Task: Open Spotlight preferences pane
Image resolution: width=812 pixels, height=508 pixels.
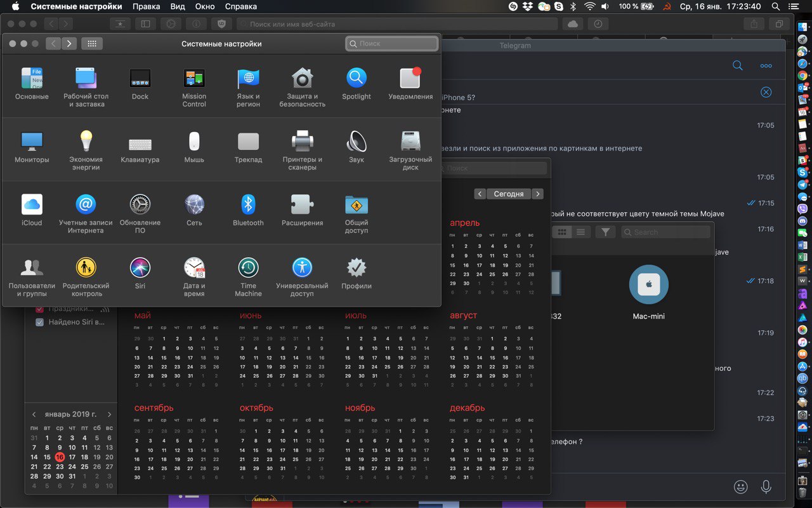Action: (x=357, y=84)
